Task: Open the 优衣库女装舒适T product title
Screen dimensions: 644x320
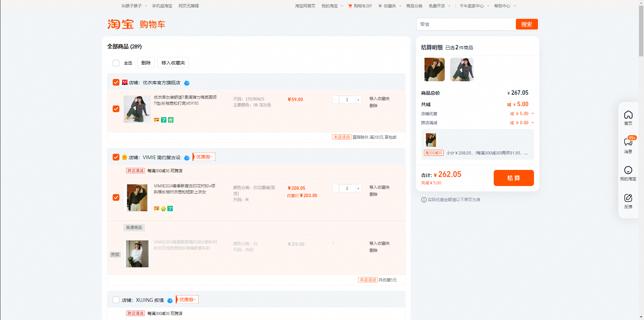Action: 185,100
